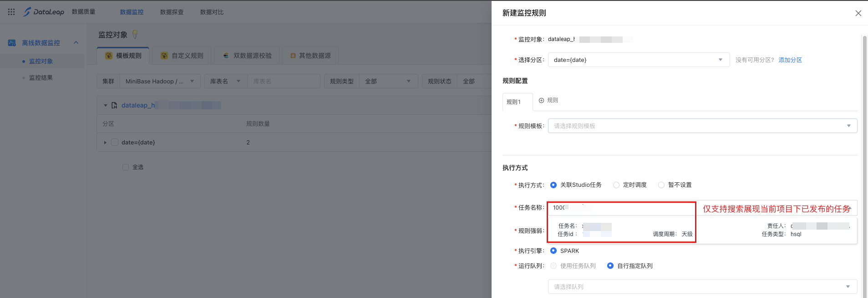Collapse the 离线数据监控 sidebar section
The height and width of the screenshot is (298, 868).
coord(76,43)
